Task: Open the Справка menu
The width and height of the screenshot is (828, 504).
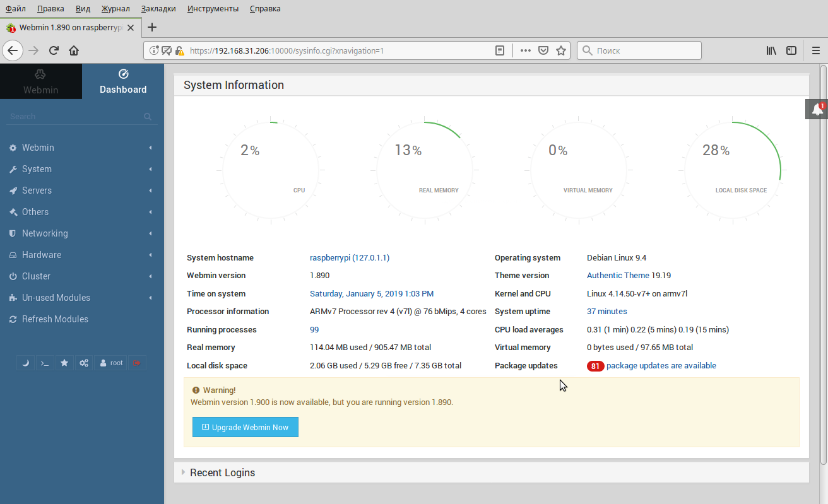Action: tap(265, 9)
